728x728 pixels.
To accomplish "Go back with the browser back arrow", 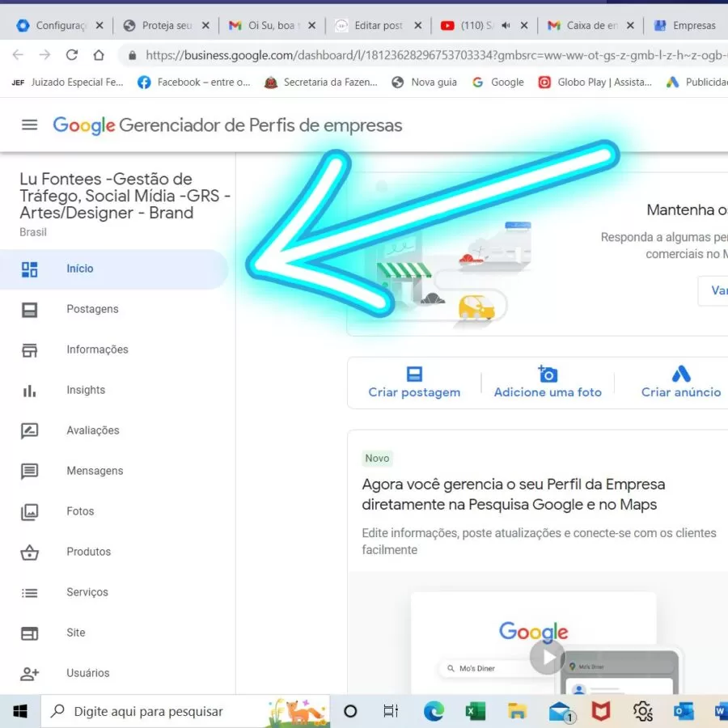I will click(x=18, y=55).
